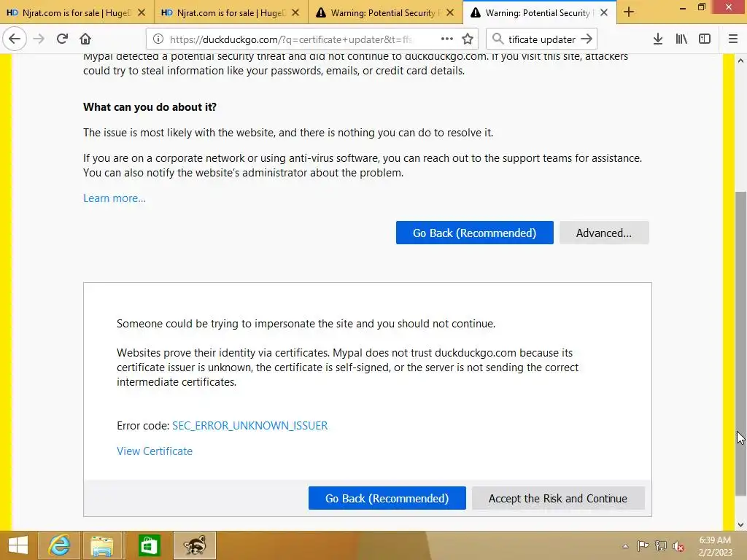Click the Advanced... button
This screenshot has width=747, height=560.
point(603,233)
